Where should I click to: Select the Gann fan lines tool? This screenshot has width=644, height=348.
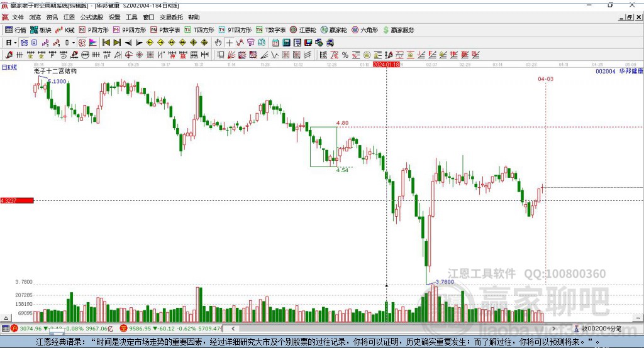coord(232,55)
